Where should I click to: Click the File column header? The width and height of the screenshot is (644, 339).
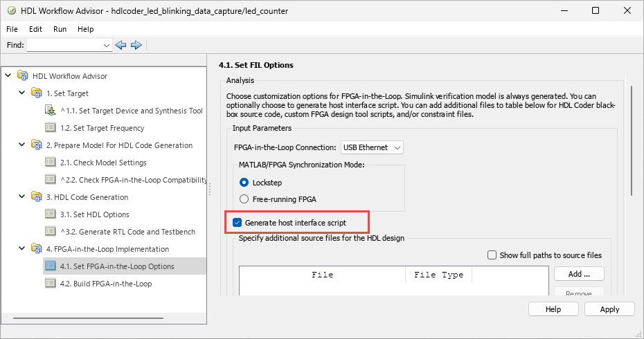pyautogui.click(x=323, y=275)
